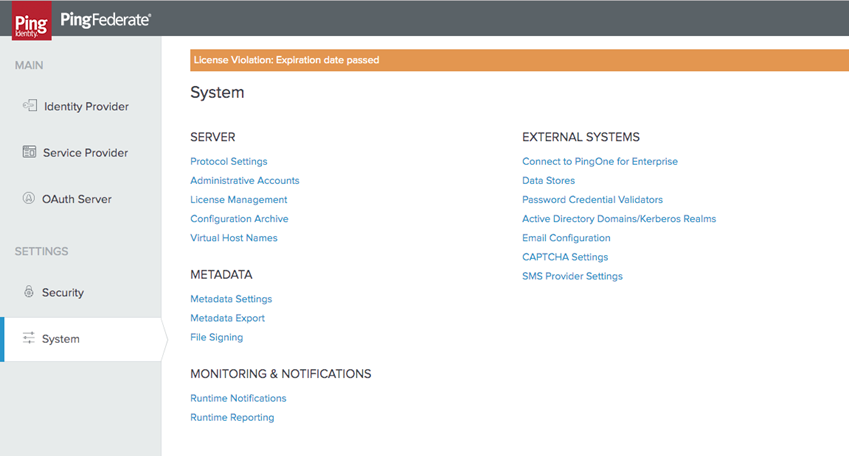Open Password Credential Validators

[592, 200]
